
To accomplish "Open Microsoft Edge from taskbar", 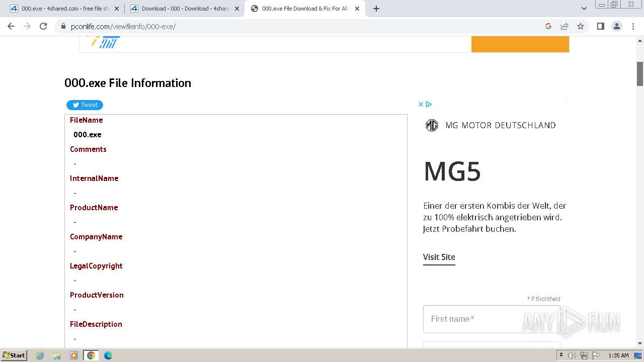I will [108, 355].
